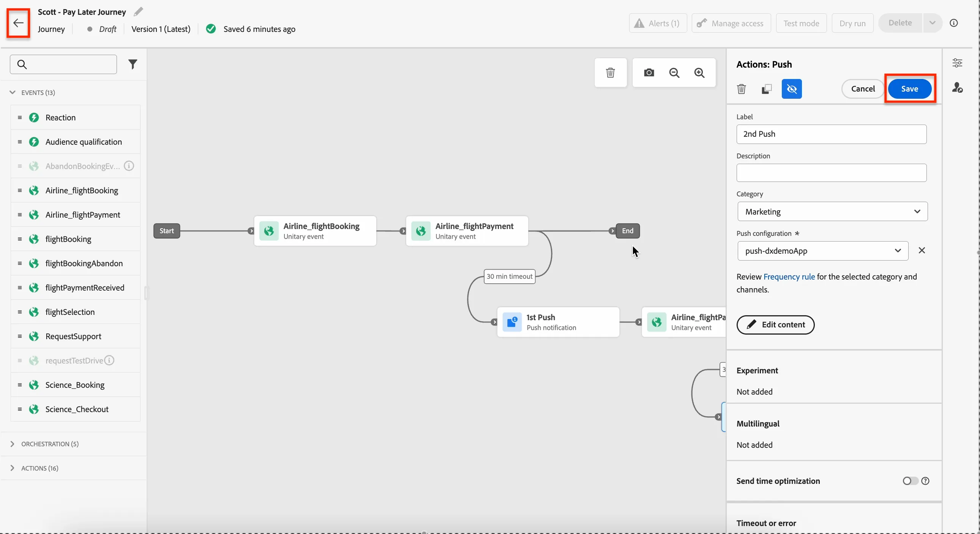The image size is (980, 534).
Task: Click the filter funnel icon in palette
Action: (133, 64)
